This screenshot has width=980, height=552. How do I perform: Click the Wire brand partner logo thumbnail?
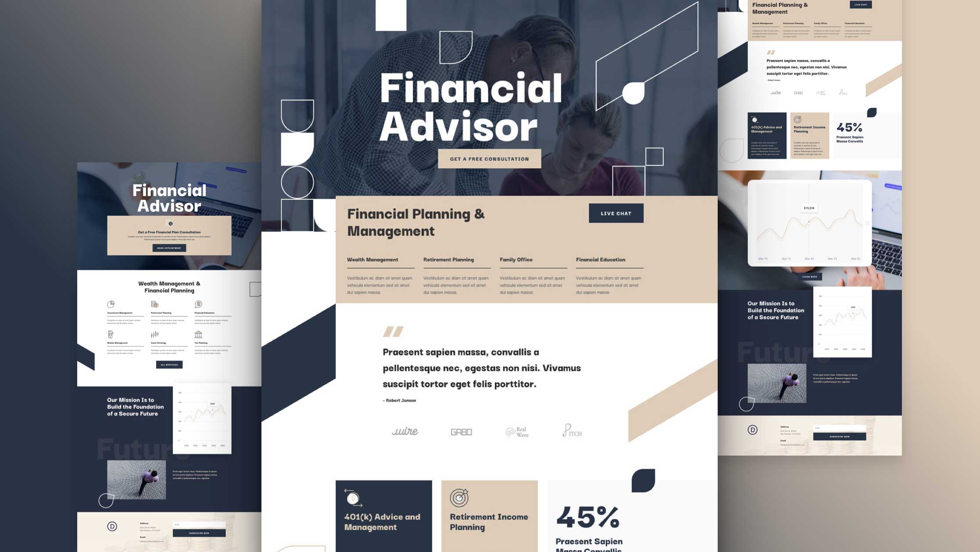pyautogui.click(x=404, y=431)
